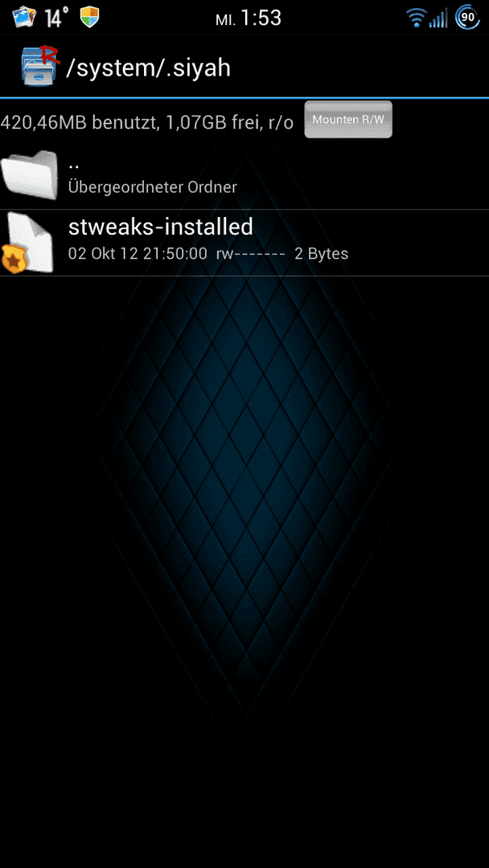Open the status bar clock showing 1:53
The height and width of the screenshot is (868, 489).
tap(261, 18)
